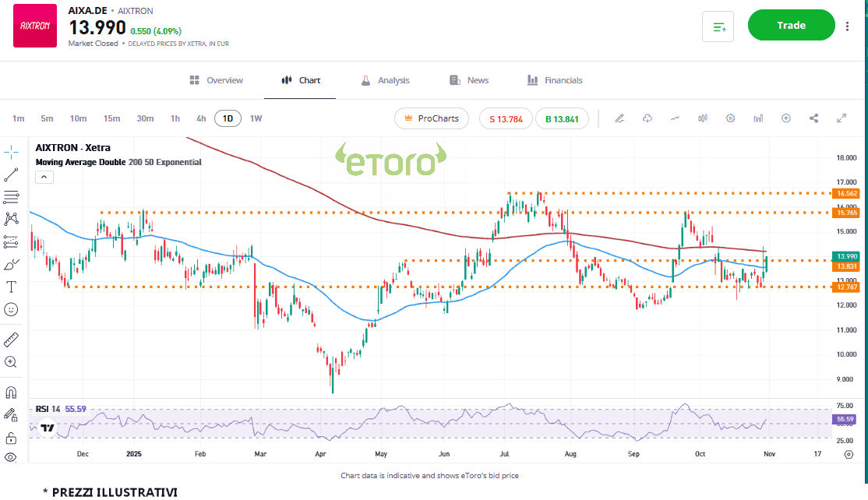Open chart settings gear in toolbar

(730, 118)
